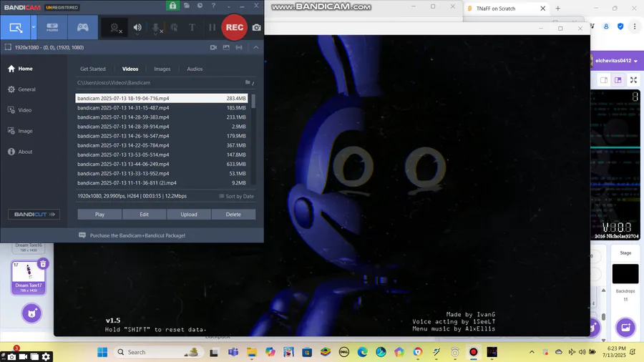Click the audio broadcast icon in status bar

tap(239, 47)
